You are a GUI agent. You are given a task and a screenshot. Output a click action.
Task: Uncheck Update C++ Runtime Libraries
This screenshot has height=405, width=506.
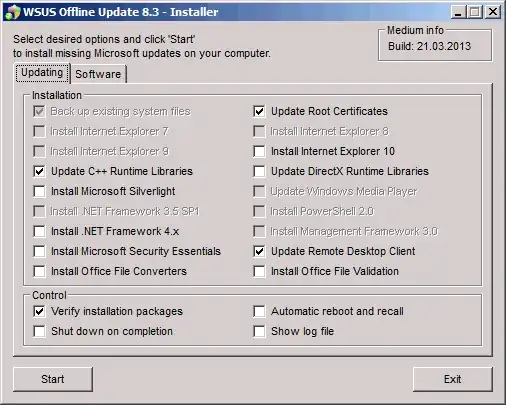(x=39, y=171)
